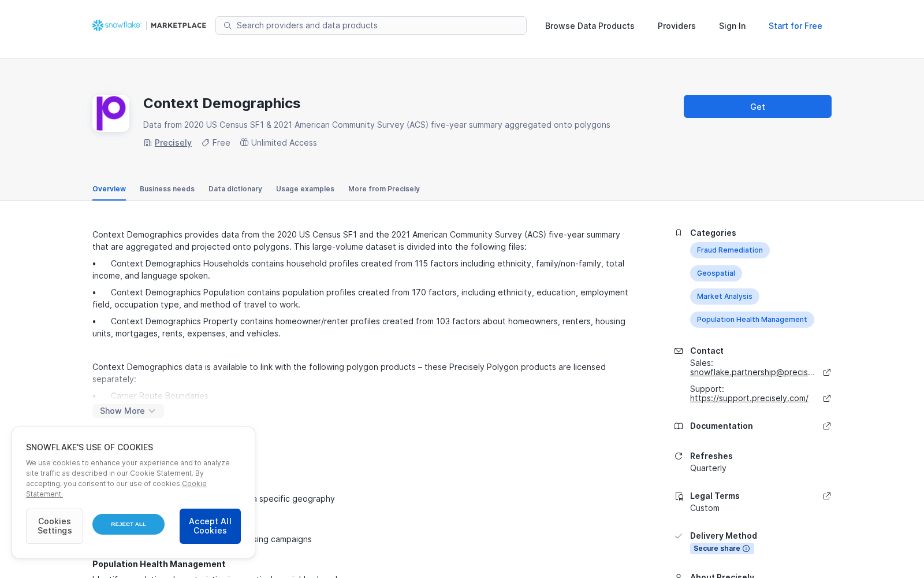The width and height of the screenshot is (924, 578).
Task: Click the price tag icon beside Free
Action: pyautogui.click(x=206, y=143)
